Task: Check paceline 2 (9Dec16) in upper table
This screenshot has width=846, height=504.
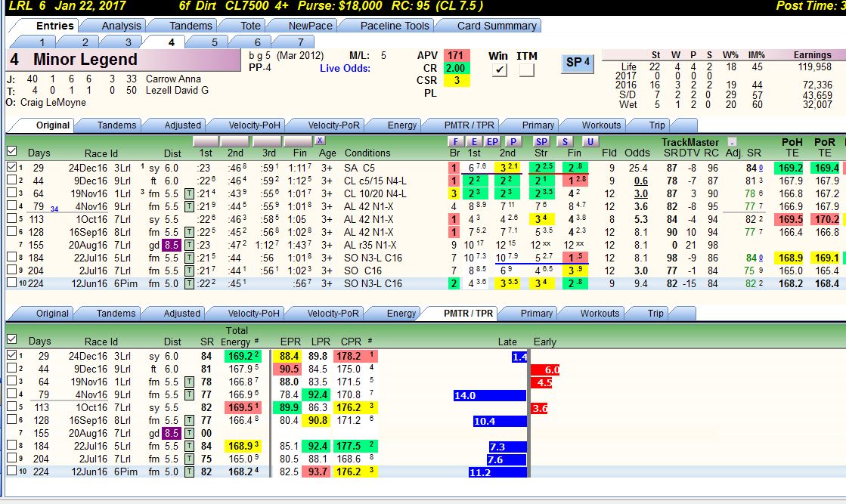Action: (x=11, y=180)
